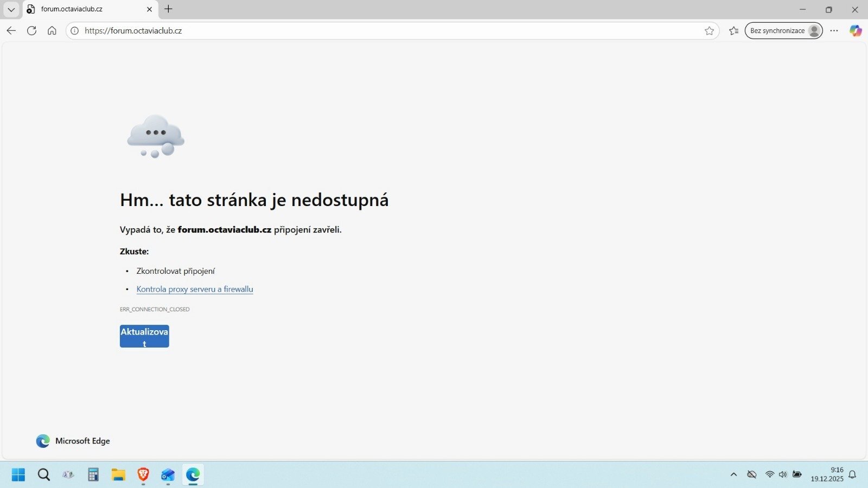The width and height of the screenshot is (868, 488).
Task: Click the address bar URL field
Action: point(380,31)
